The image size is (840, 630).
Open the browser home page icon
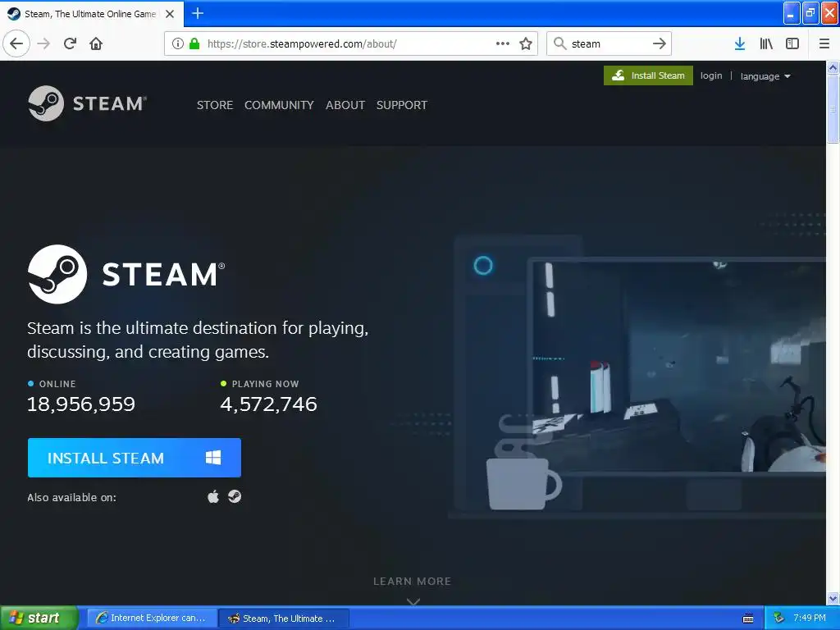tap(96, 43)
